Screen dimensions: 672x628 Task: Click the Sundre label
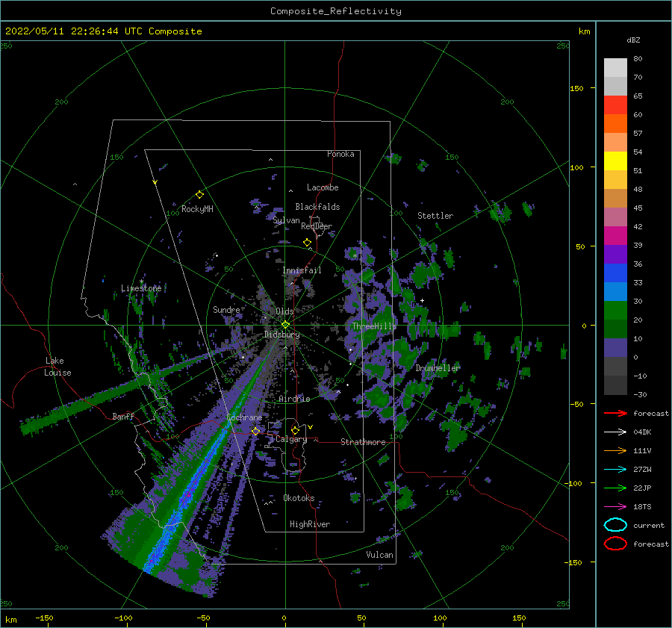pos(226,309)
